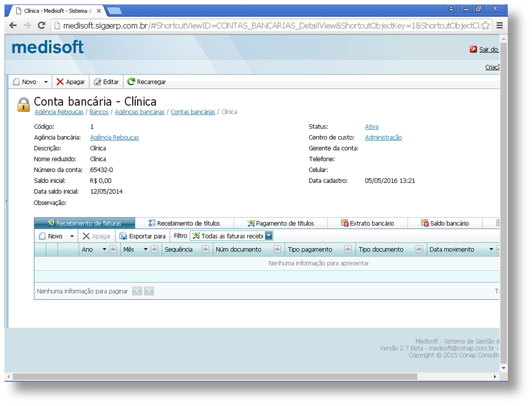
Task: Switch to Saldo bancário tab
Action: click(445, 223)
